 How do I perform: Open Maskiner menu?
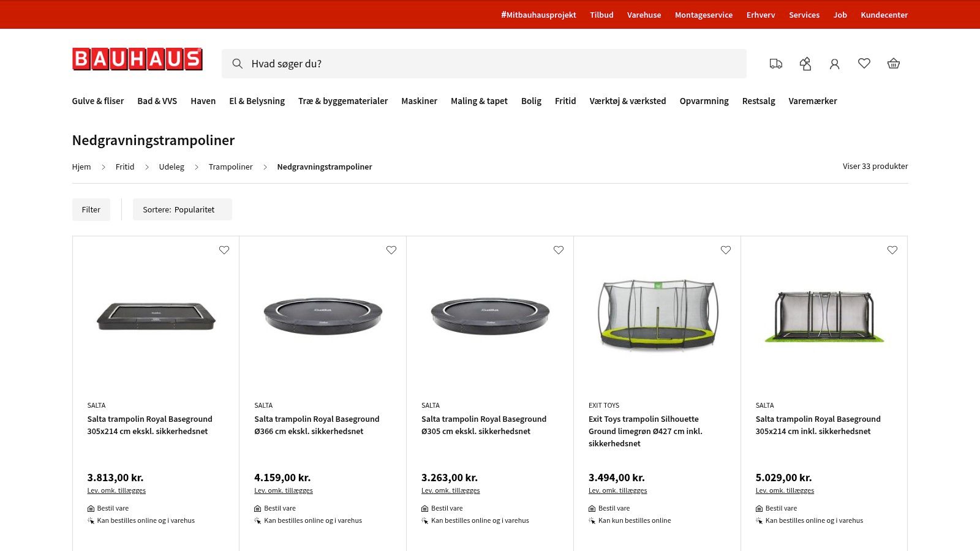click(x=420, y=101)
